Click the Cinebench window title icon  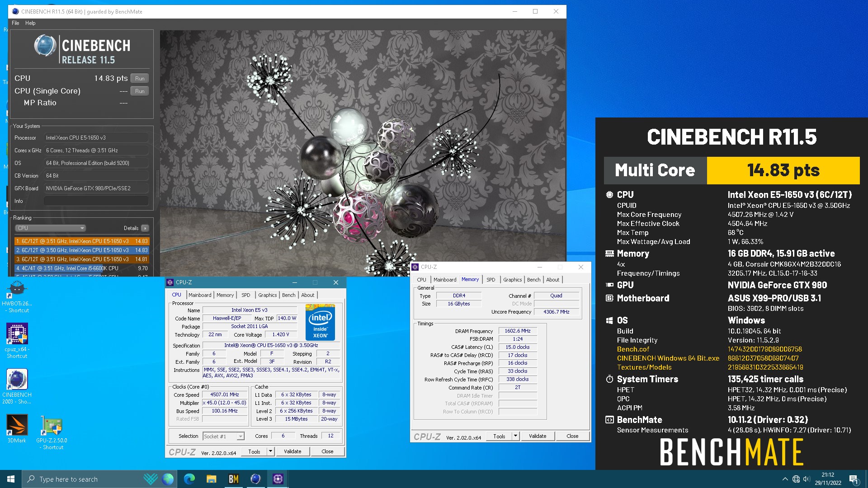pos(16,11)
